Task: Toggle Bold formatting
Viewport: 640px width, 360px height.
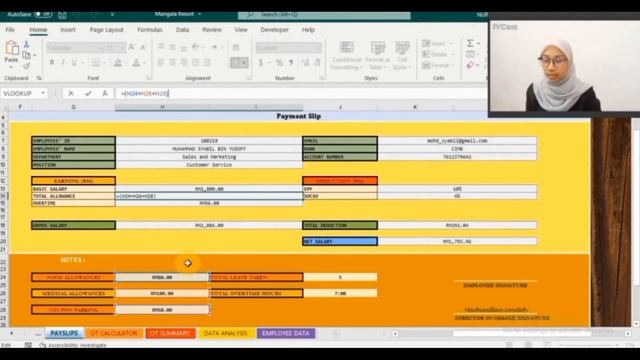Action: pos(52,63)
